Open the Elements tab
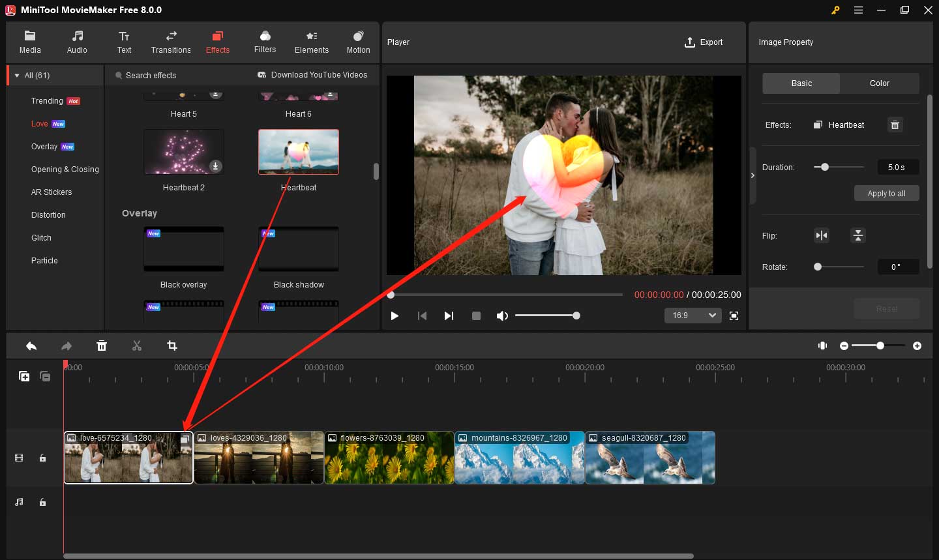The image size is (939, 560). 312,42
